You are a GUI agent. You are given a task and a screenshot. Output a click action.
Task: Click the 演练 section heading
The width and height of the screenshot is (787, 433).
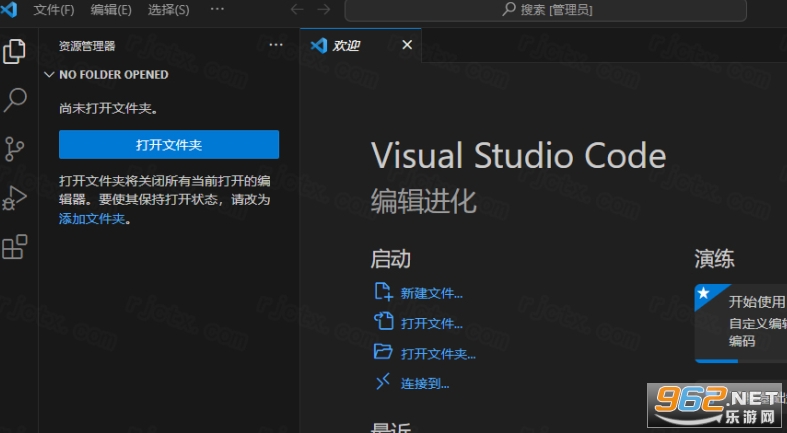(x=714, y=259)
